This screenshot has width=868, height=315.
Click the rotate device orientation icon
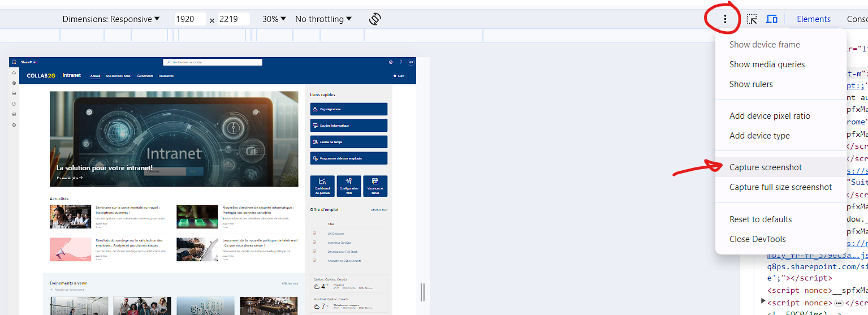374,19
